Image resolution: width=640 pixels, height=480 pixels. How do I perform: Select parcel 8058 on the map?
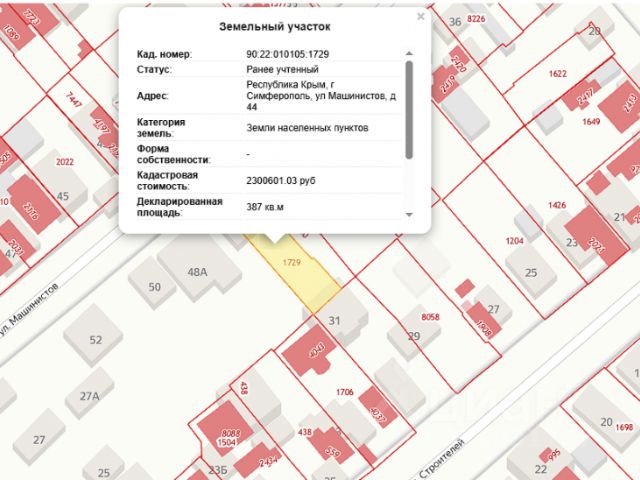[430, 317]
